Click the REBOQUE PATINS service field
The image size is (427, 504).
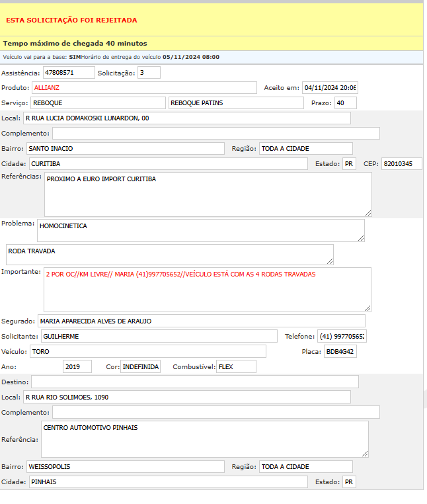click(x=235, y=103)
